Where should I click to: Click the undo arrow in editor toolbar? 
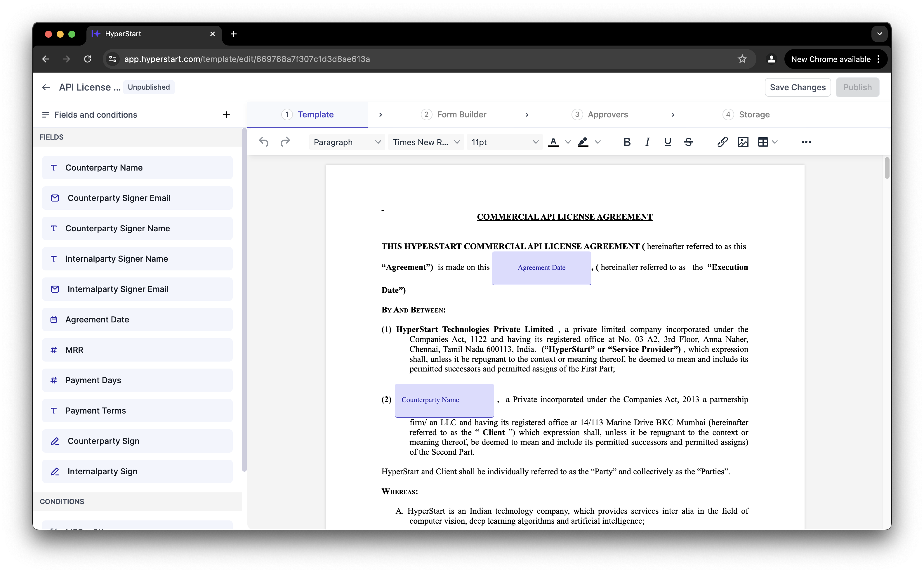[x=264, y=142]
